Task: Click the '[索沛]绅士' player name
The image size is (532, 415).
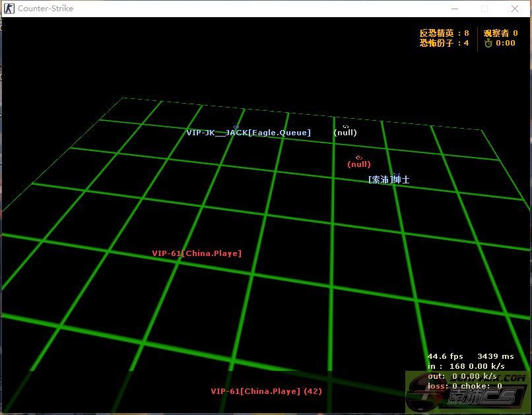Action: [389, 179]
